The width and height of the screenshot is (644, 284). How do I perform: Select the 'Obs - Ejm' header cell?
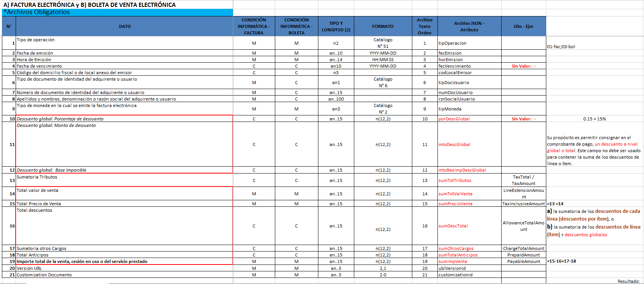pos(523,26)
